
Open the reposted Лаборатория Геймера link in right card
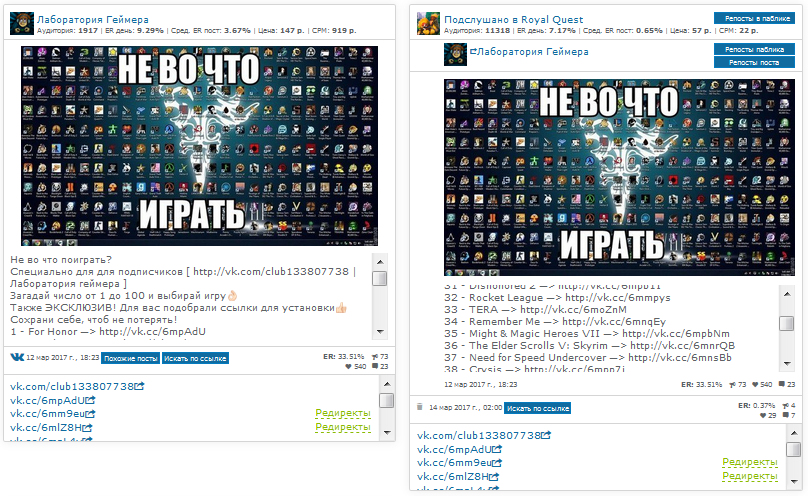click(533, 52)
